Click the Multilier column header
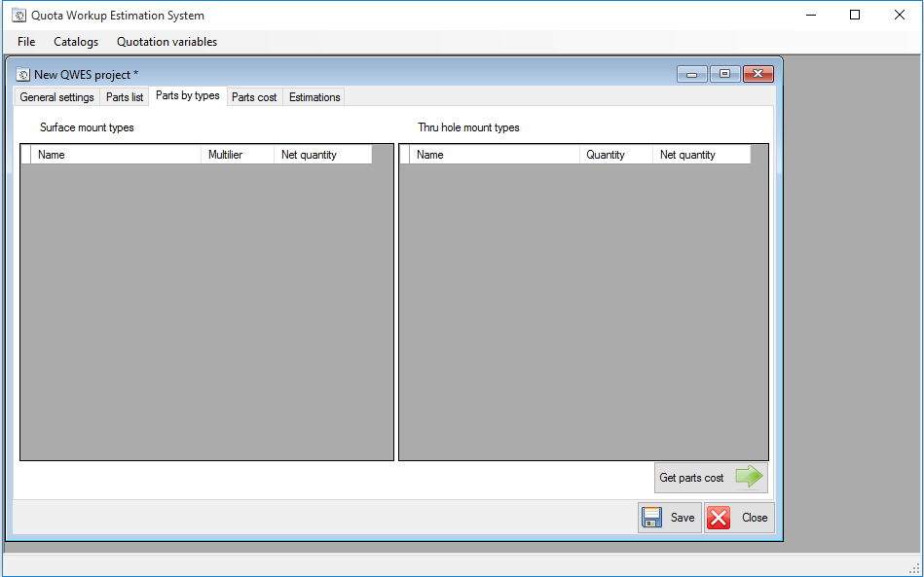The width and height of the screenshot is (924, 577). click(238, 155)
